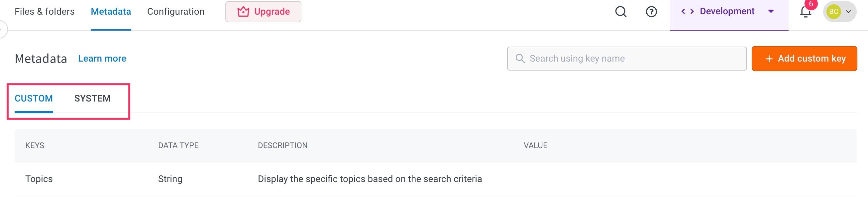The width and height of the screenshot is (868, 223).
Task: Go to Files & folders
Action: click(x=45, y=12)
